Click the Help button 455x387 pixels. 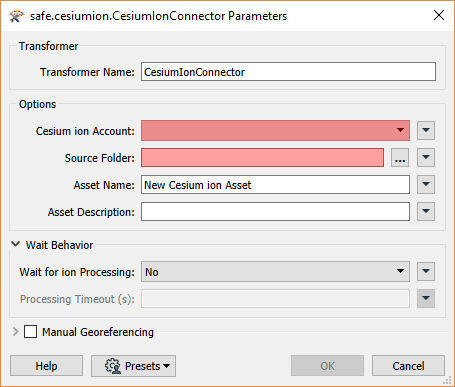[46, 366]
